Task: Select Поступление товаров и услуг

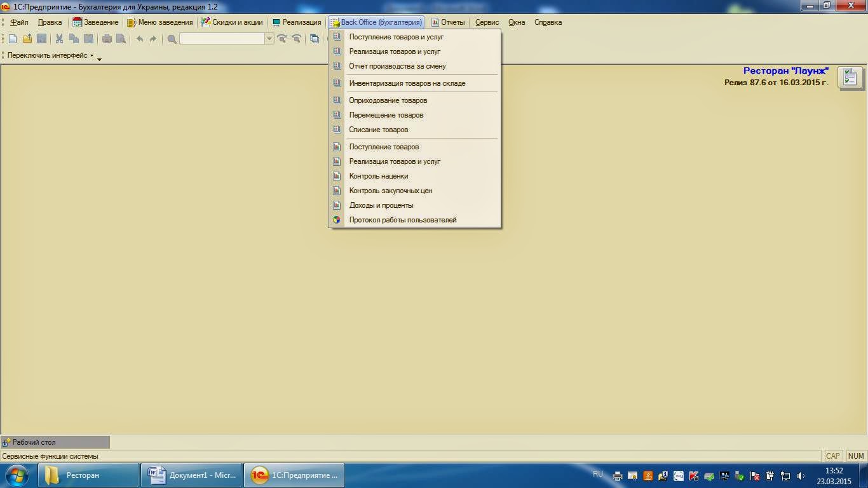Action: click(415, 37)
